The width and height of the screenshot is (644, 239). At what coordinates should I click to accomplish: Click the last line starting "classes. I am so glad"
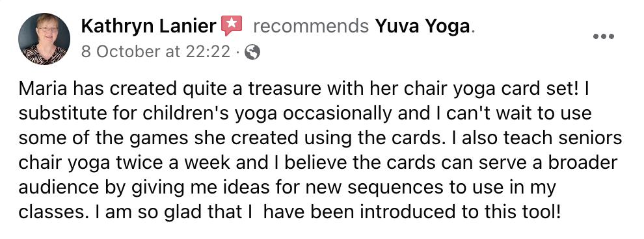point(289,212)
